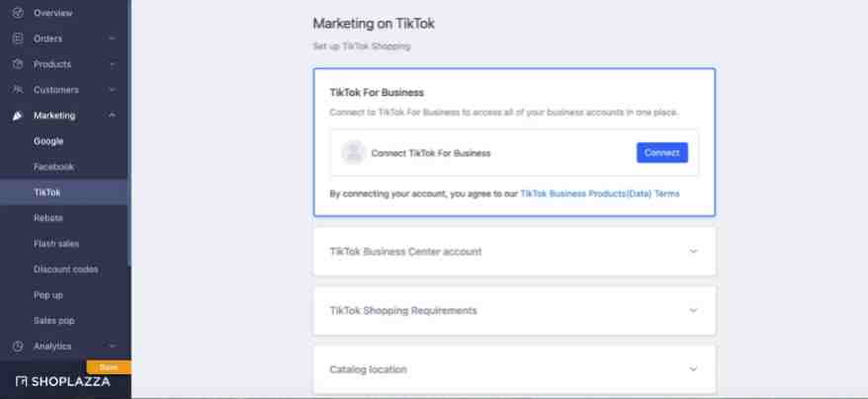Click the orange badge above Shoplazza logo
Image resolution: width=868 pixels, height=399 pixels.
pyautogui.click(x=109, y=367)
